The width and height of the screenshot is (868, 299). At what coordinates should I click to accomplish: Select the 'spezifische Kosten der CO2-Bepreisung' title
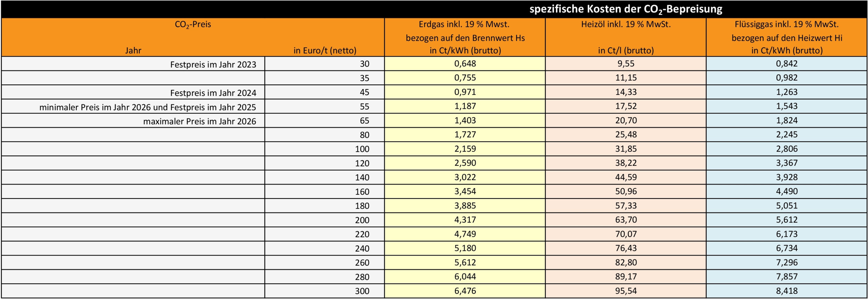tap(626, 9)
